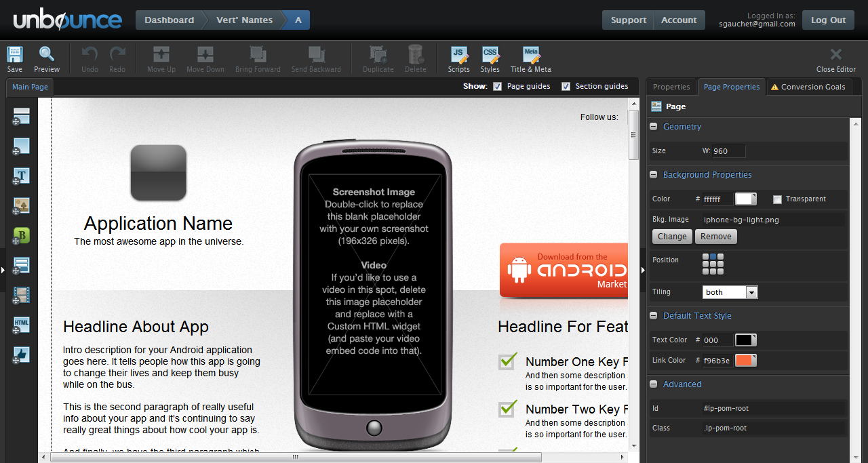Open Preview with the magnifier icon

[47, 58]
